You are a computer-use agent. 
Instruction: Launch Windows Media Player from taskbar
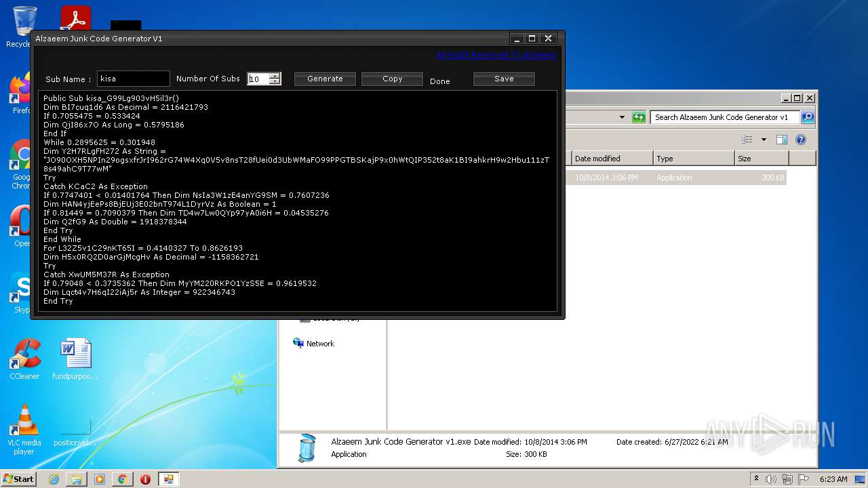click(100, 479)
